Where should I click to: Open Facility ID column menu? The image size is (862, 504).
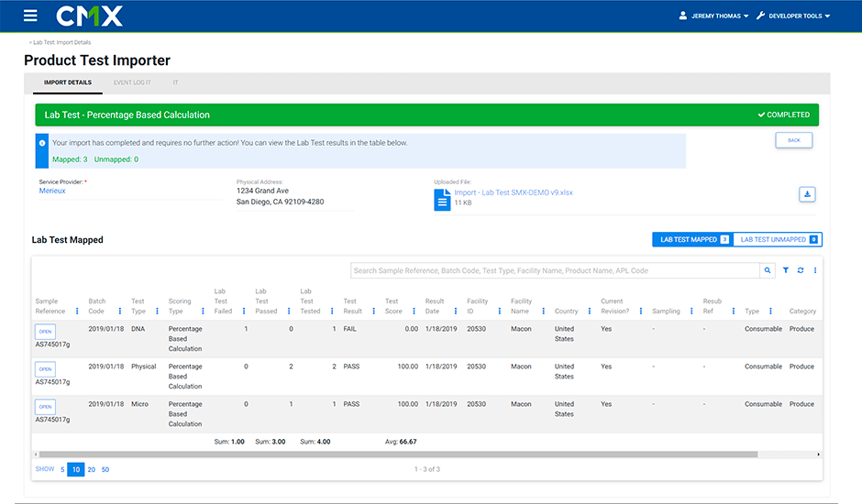coord(499,311)
